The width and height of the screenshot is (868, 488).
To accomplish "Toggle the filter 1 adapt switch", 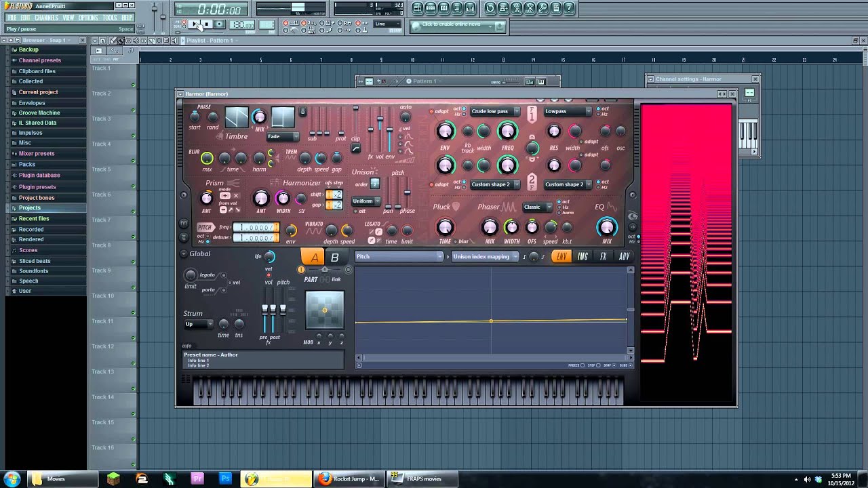I will pyautogui.click(x=431, y=111).
